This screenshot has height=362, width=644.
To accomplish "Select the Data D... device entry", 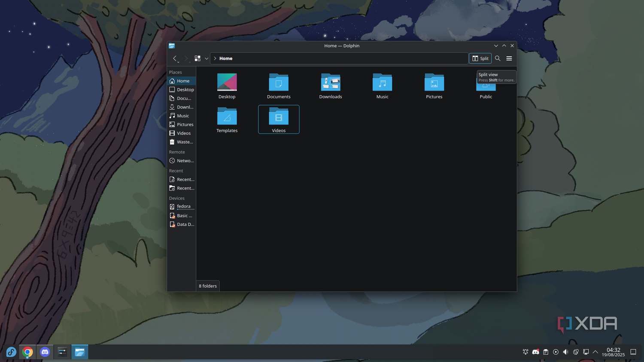I will [182, 224].
